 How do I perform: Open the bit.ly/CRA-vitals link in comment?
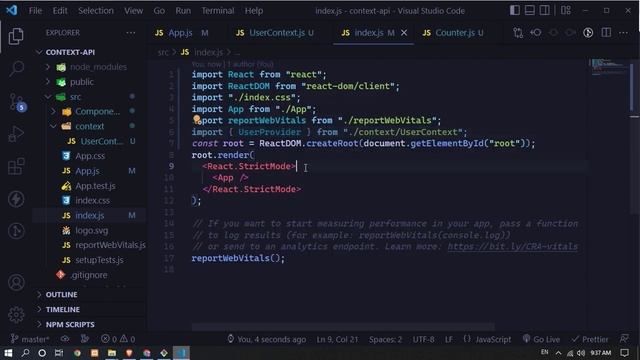512,247
